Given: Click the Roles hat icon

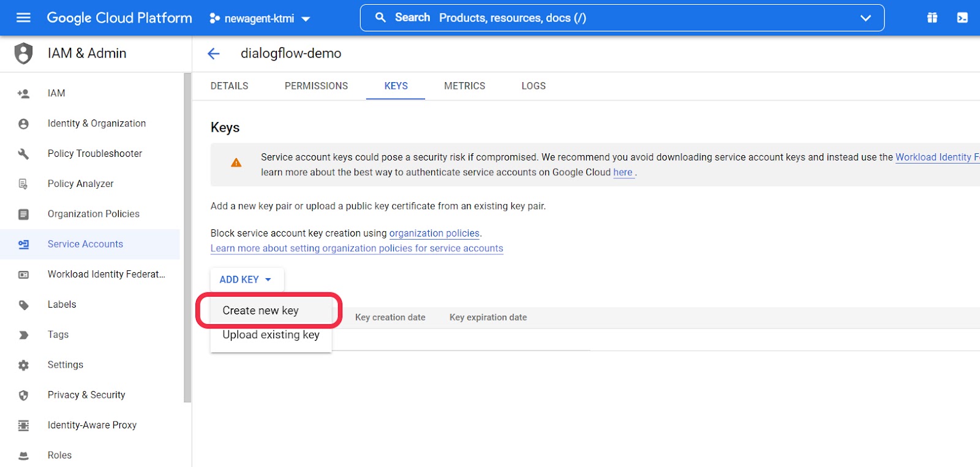Looking at the screenshot, I should point(23,455).
